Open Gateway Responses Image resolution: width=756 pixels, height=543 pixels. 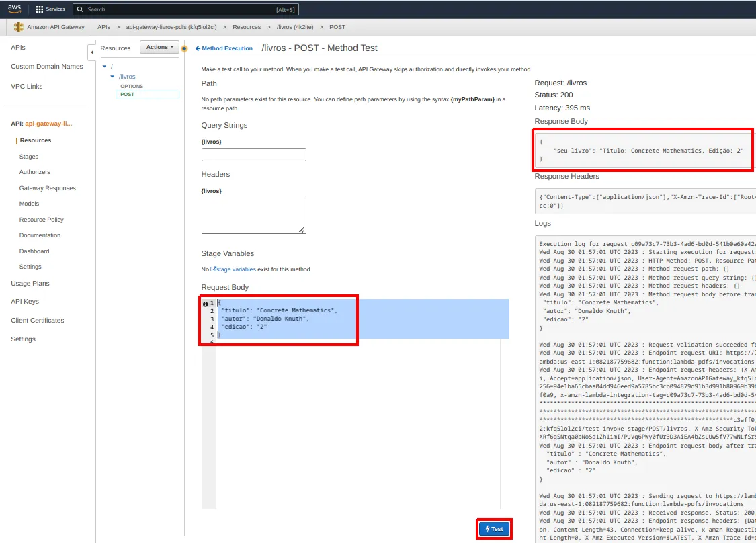pos(47,188)
